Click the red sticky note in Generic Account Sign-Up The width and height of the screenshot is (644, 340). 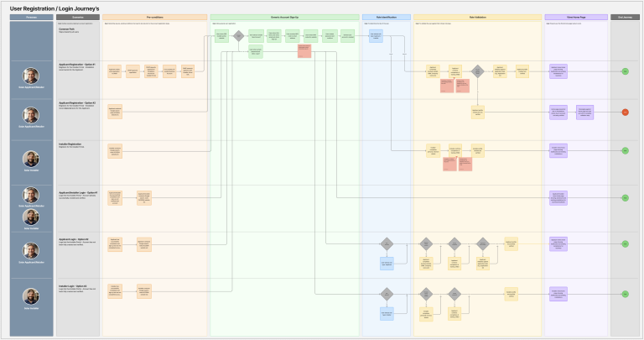[x=304, y=51]
